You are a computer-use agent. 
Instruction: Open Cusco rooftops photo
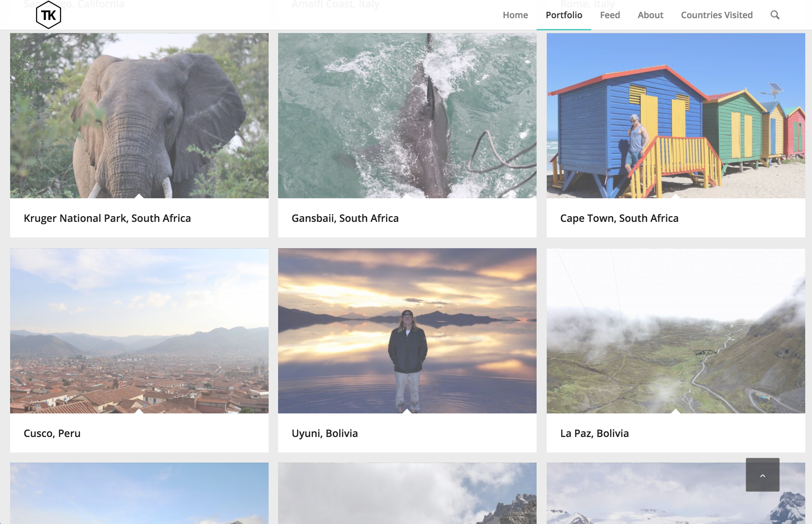pyautogui.click(x=139, y=331)
